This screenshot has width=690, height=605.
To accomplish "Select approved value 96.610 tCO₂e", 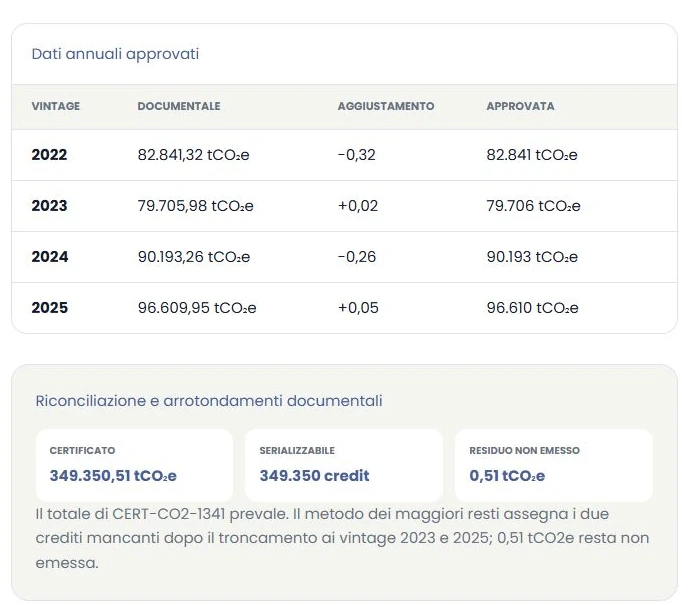I will coord(532,308).
